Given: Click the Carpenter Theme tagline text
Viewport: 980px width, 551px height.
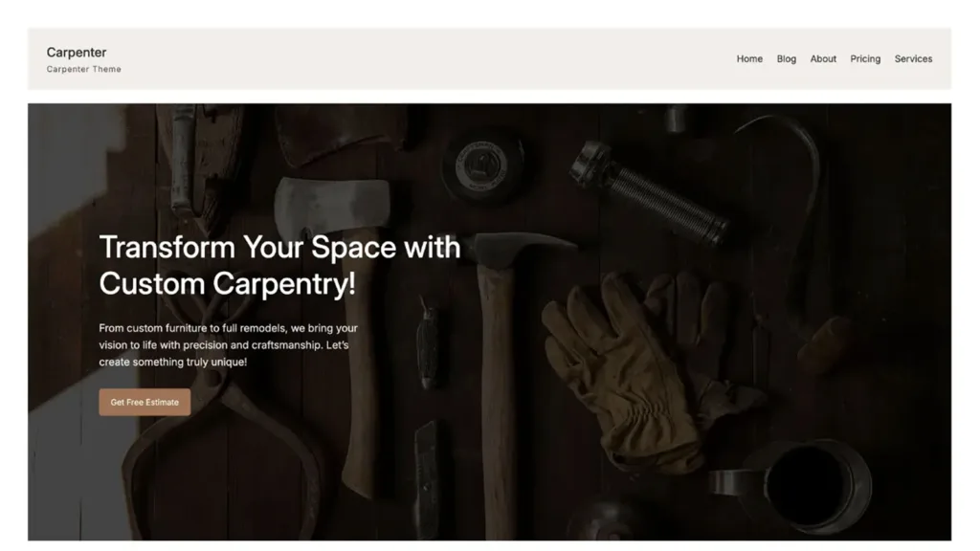Looking at the screenshot, I should [84, 69].
